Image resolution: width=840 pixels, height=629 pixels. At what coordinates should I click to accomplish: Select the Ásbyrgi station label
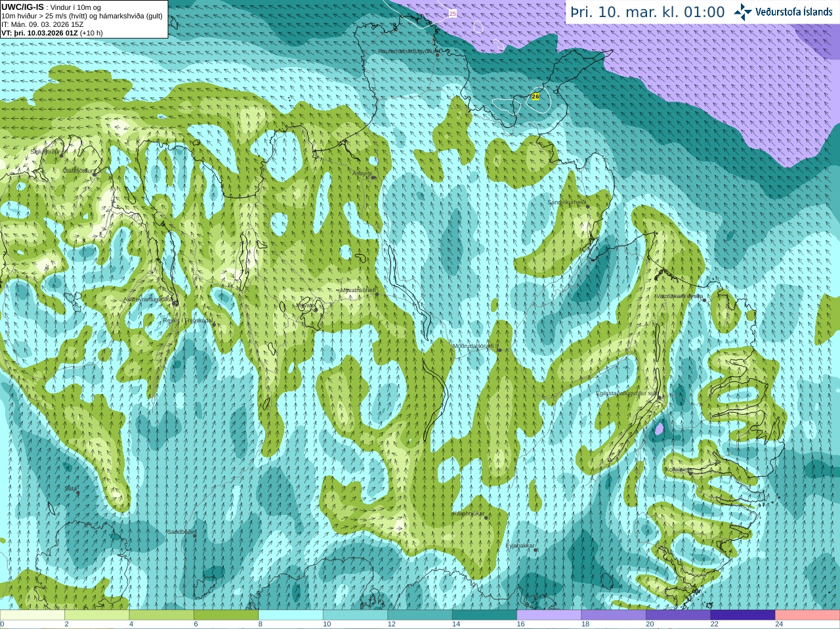(x=362, y=173)
